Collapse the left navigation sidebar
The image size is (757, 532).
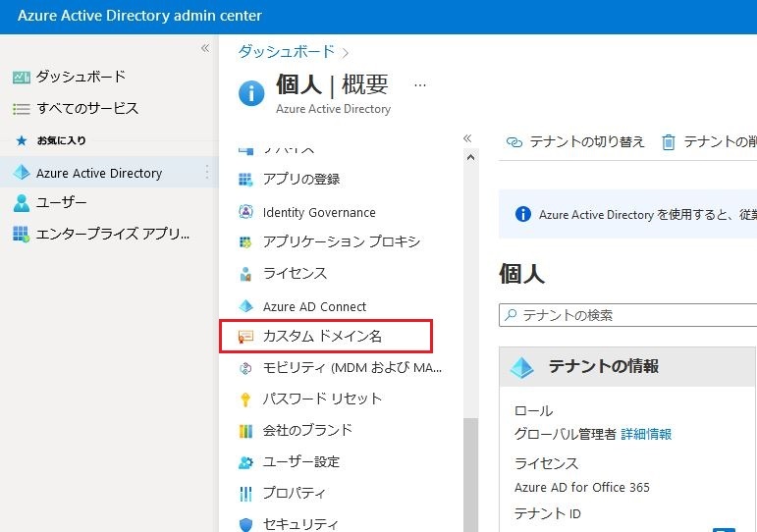click(x=205, y=48)
